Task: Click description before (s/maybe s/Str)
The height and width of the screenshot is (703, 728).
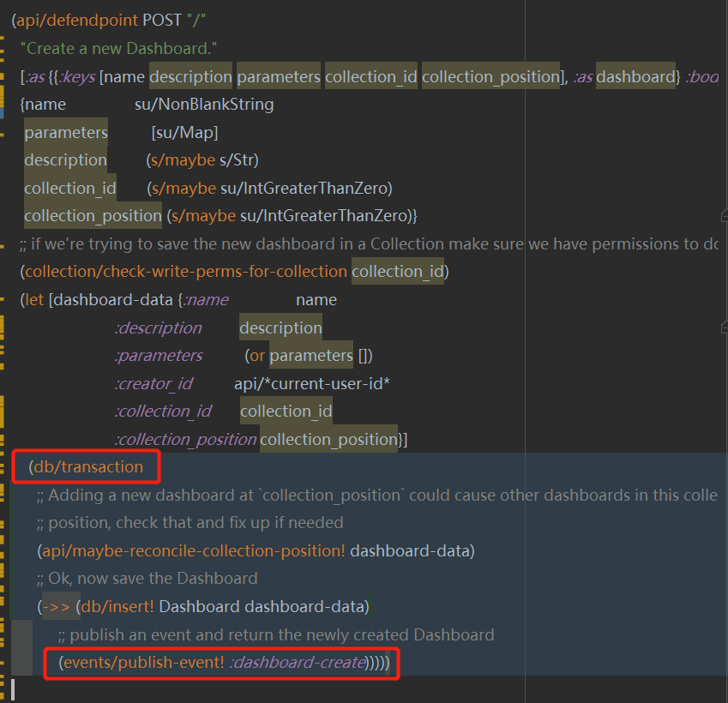Action: (65, 160)
